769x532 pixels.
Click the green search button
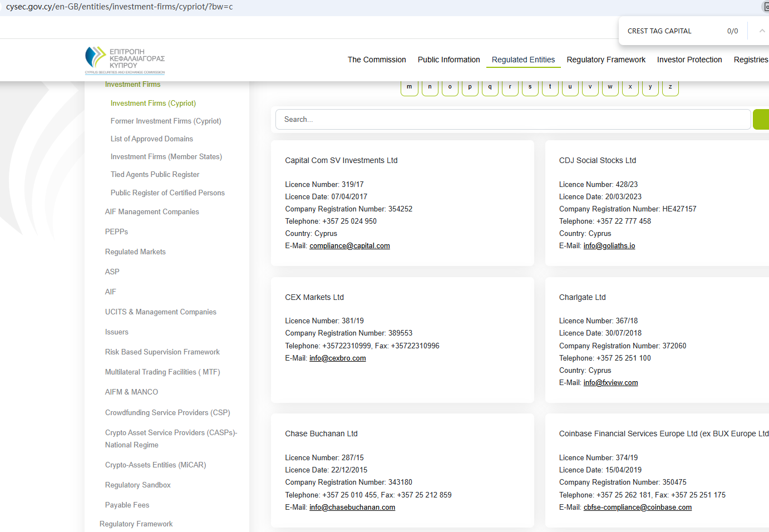pos(761,120)
